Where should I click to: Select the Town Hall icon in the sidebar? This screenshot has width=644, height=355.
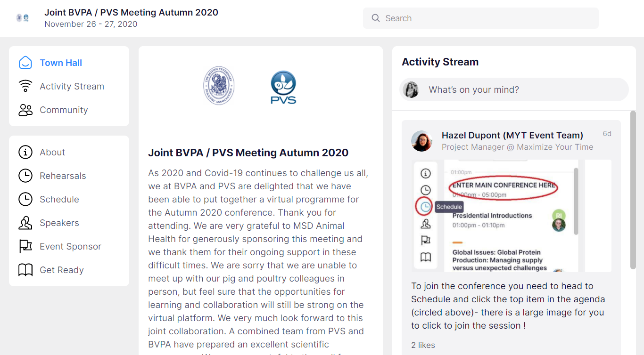tap(25, 62)
